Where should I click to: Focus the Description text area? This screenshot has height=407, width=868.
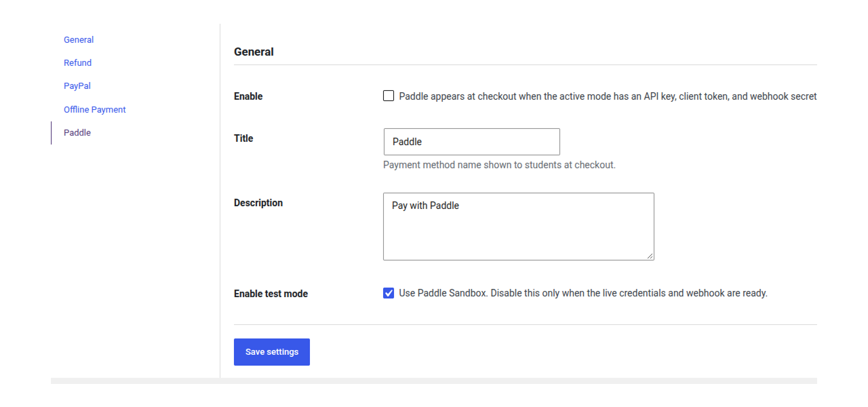tap(519, 227)
